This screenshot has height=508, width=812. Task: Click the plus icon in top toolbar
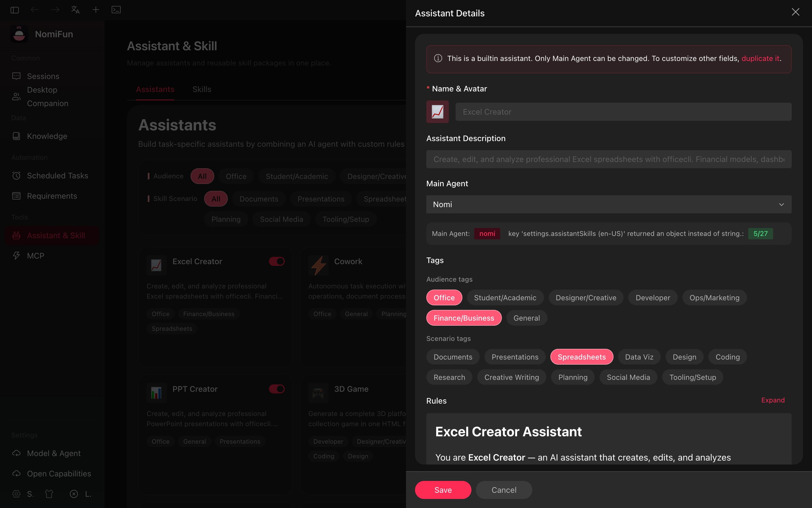[x=96, y=10]
